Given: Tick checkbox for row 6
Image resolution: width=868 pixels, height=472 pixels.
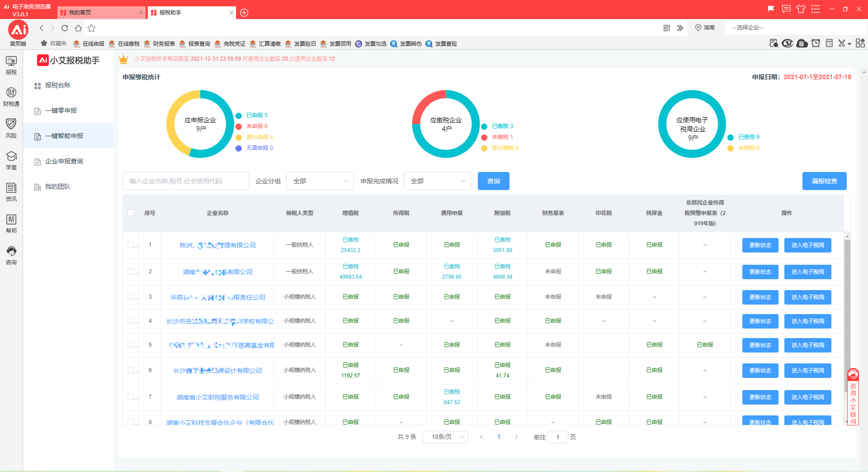Looking at the screenshot, I should (131, 370).
